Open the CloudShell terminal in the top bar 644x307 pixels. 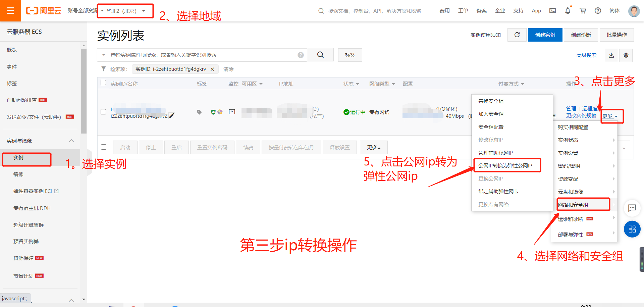[x=552, y=10]
